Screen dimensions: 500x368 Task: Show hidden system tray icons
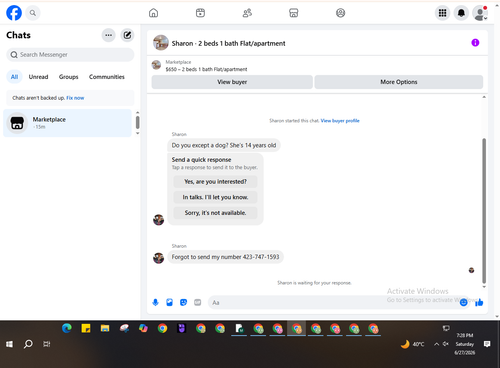click(436, 344)
